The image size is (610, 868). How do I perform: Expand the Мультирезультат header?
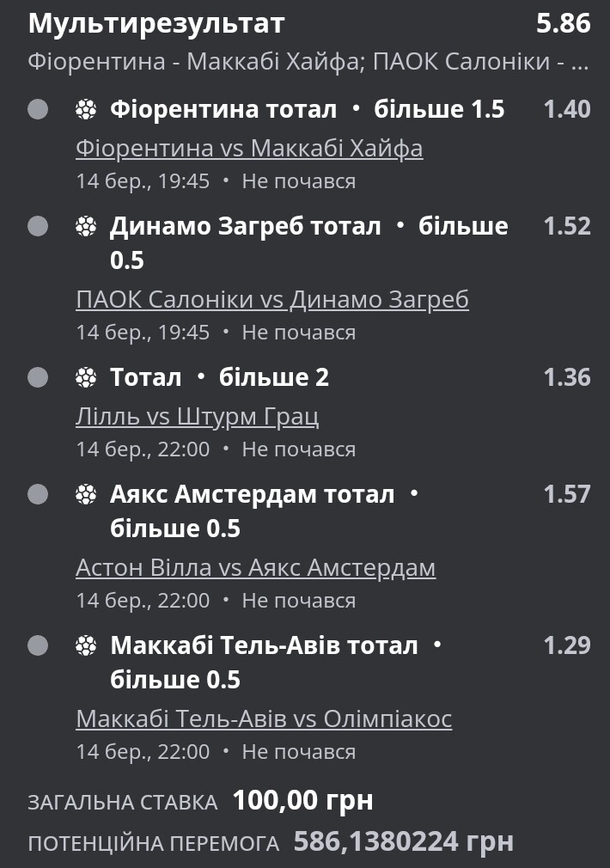coord(156,24)
